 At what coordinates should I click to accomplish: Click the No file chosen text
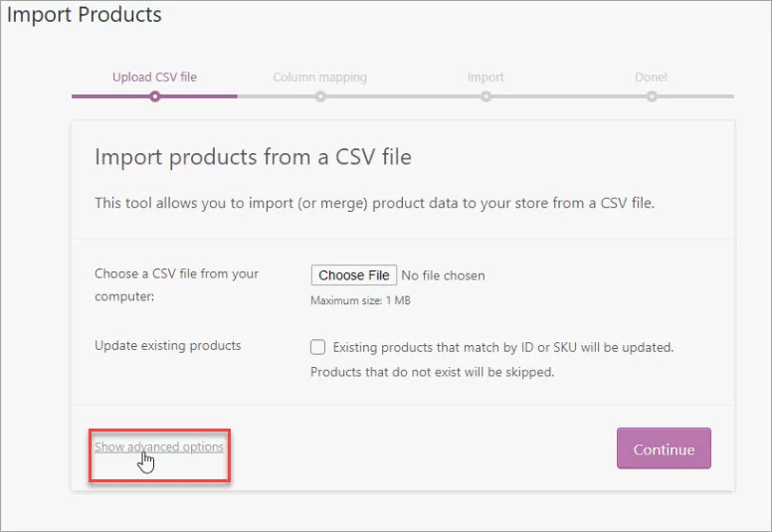[x=443, y=275]
